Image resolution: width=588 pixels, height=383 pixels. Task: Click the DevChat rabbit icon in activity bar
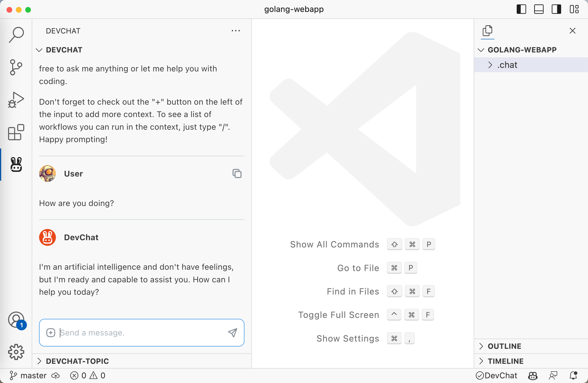point(16,164)
